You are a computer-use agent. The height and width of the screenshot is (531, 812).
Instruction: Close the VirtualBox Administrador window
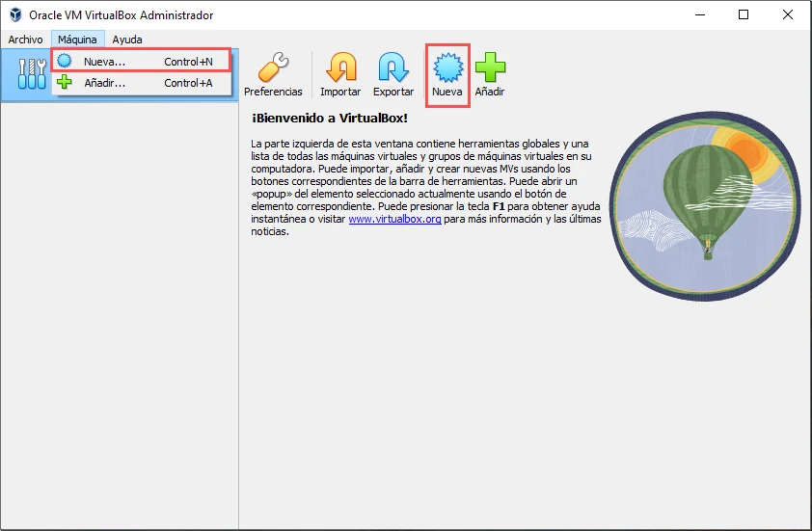pos(787,15)
